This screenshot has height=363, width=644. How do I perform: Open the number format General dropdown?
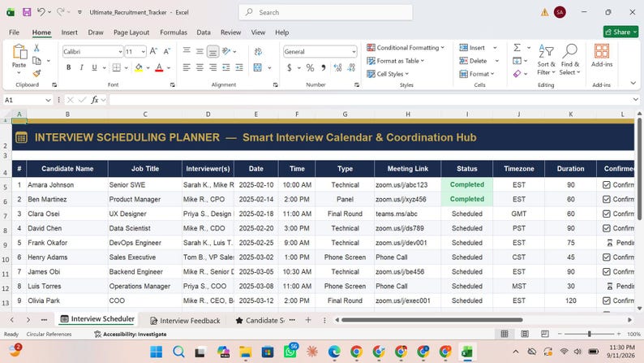tap(354, 52)
